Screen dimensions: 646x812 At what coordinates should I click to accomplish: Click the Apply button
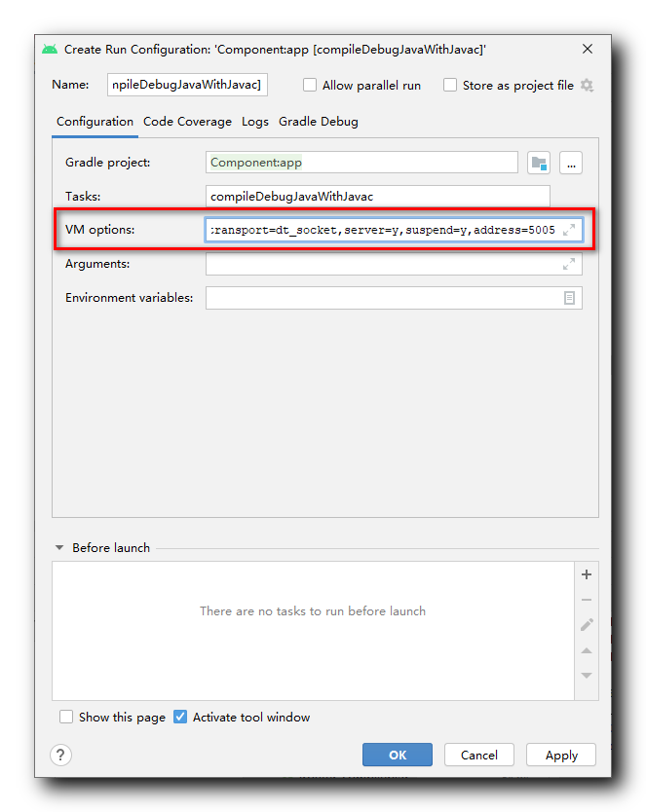point(561,755)
